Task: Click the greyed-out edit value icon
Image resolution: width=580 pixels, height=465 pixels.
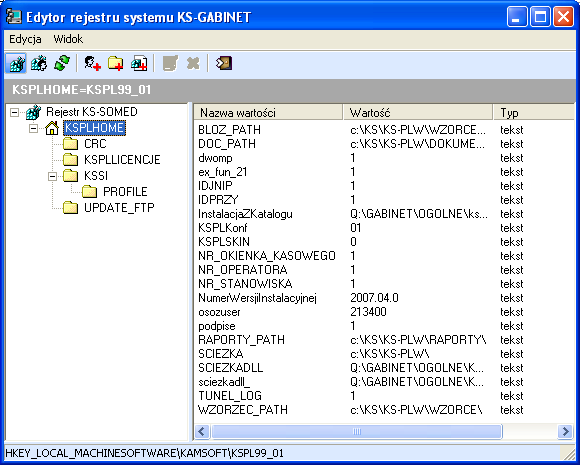Action: click(x=170, y=63)
